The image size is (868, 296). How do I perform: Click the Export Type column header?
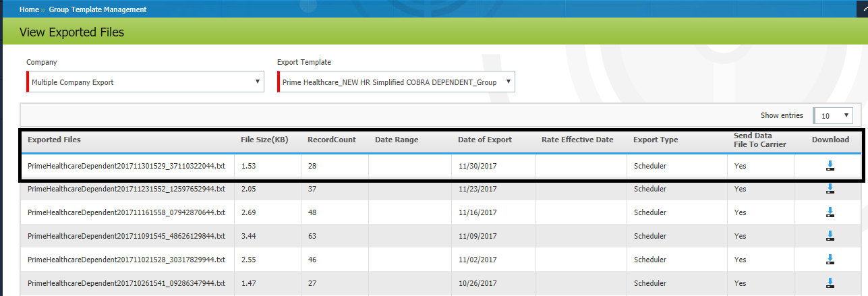click(655, 140)
